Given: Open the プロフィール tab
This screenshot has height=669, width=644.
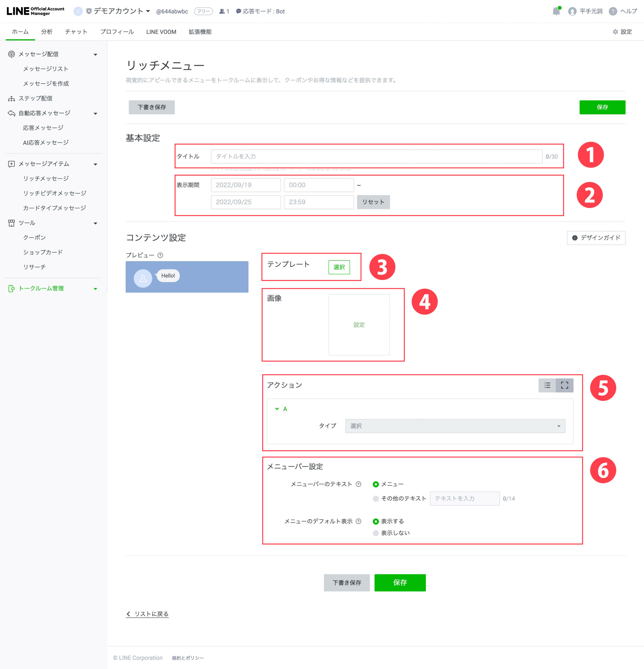Looking at the screenshot, I should pyautogui.click(x=117, y=32).
